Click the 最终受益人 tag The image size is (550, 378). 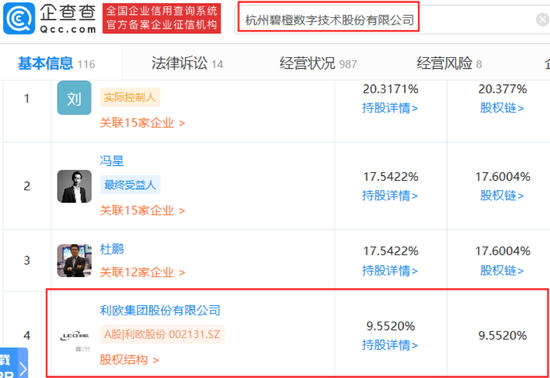[130, 185]
